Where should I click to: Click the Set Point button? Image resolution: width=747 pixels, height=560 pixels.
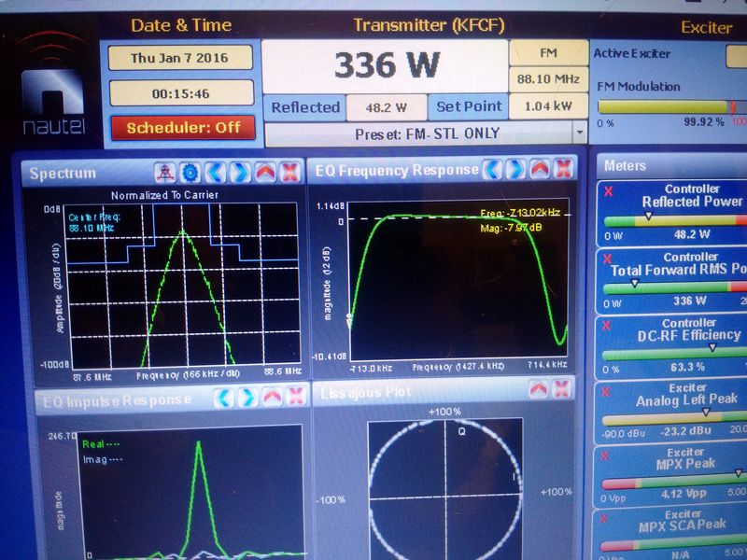coord(469,107)
